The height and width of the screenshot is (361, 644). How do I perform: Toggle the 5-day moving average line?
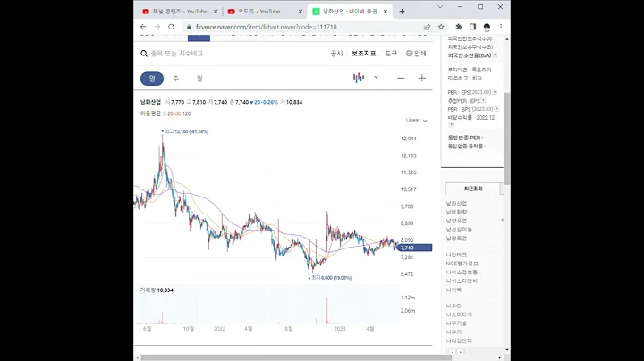pos(165,113)
